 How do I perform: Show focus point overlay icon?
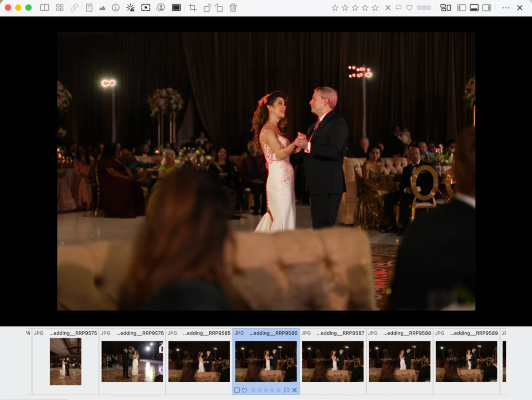[146, 8]
